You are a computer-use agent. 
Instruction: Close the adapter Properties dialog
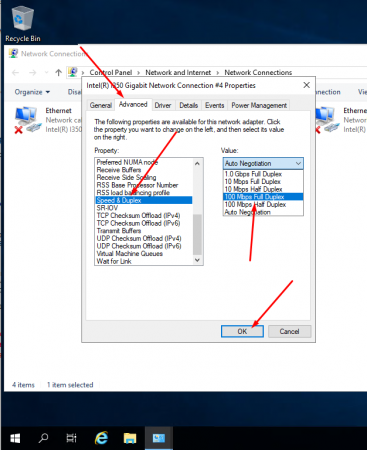click(x=307, y=85)
